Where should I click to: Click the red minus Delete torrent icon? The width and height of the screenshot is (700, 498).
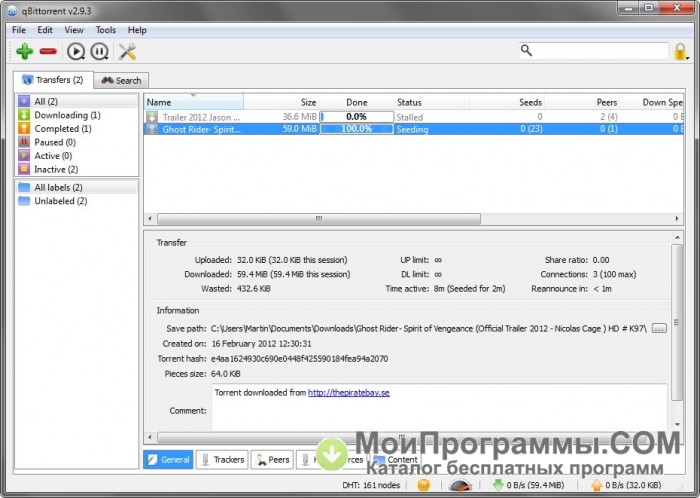48,51
